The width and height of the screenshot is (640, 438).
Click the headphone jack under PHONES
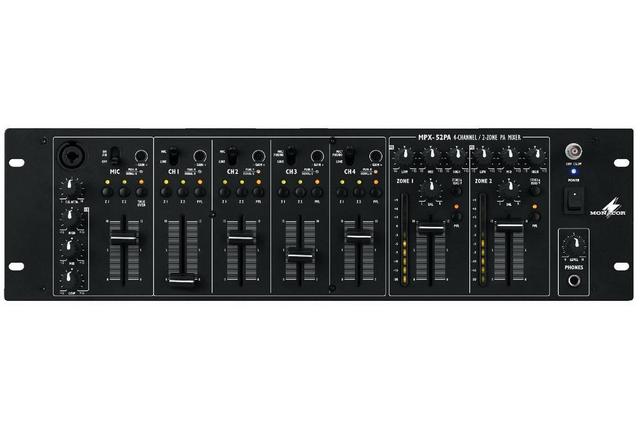coord(576,281)
